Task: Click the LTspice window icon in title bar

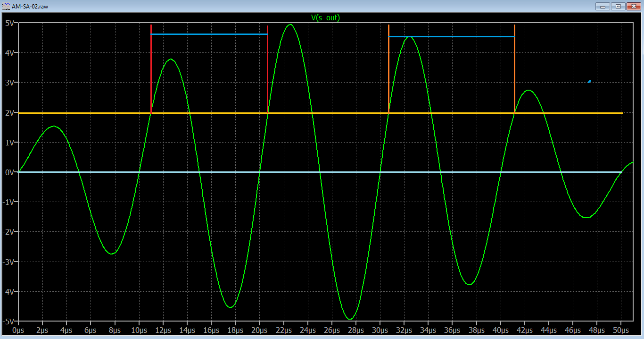Action: click(x=5, y=6)
